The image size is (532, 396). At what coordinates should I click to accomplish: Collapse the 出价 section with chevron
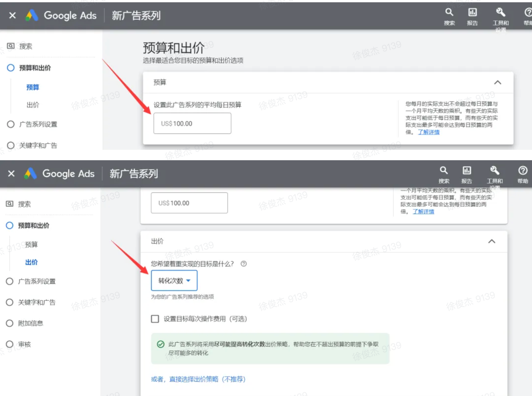click(492, 241)
